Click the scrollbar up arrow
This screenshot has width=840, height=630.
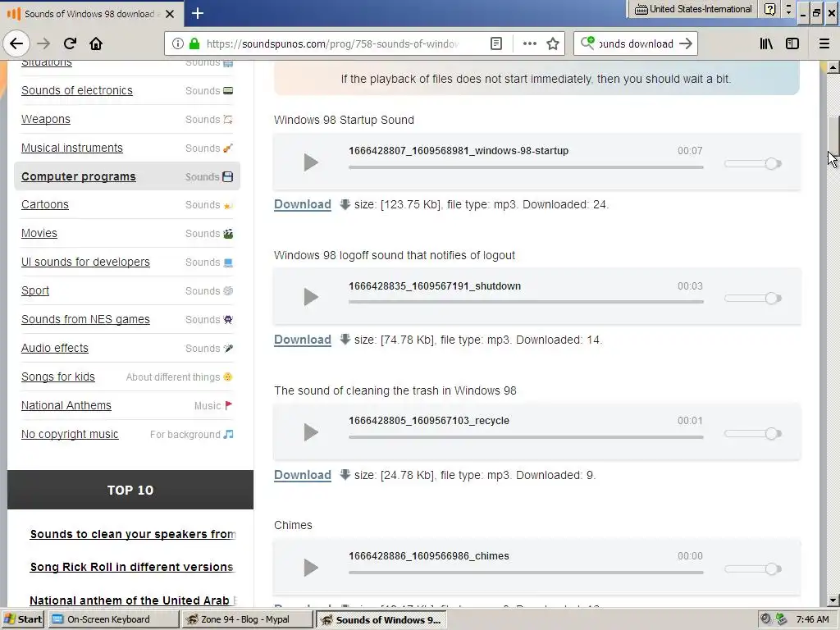click(x=833, y=67)
